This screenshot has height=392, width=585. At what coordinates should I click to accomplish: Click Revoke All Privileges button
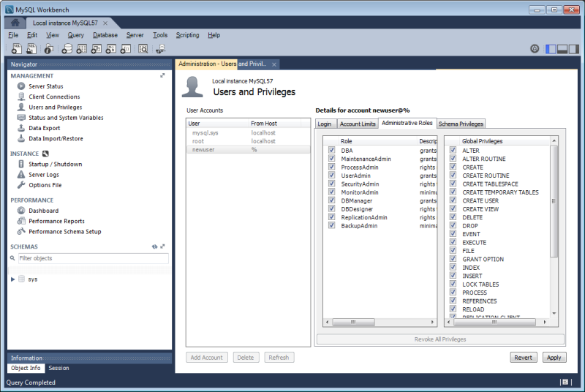point(440,339)
